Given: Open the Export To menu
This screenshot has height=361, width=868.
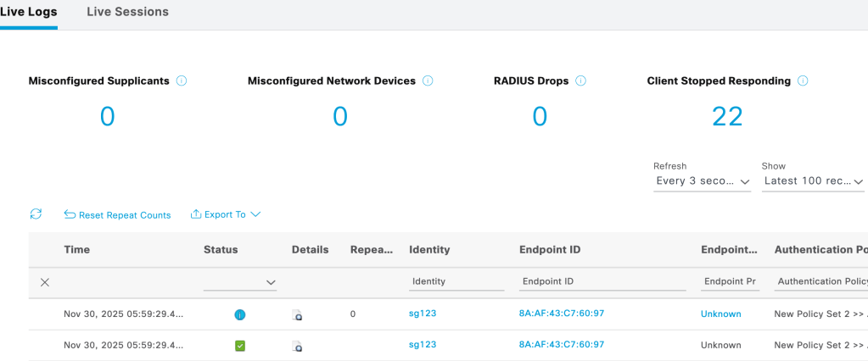Looking at the screenshot, I should pos(226,214).
